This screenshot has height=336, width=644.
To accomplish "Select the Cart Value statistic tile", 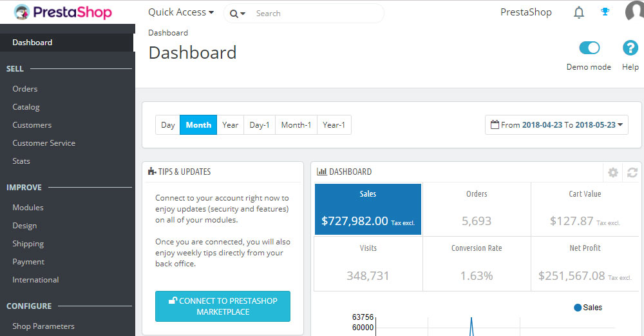I will pyautogui.click(x=585, y=210).
